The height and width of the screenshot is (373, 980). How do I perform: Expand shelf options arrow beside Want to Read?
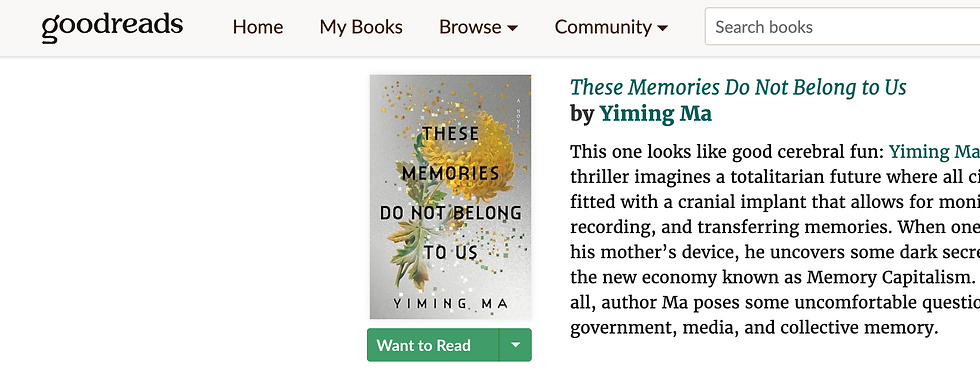pyautogui.click(x=516, y=345)
